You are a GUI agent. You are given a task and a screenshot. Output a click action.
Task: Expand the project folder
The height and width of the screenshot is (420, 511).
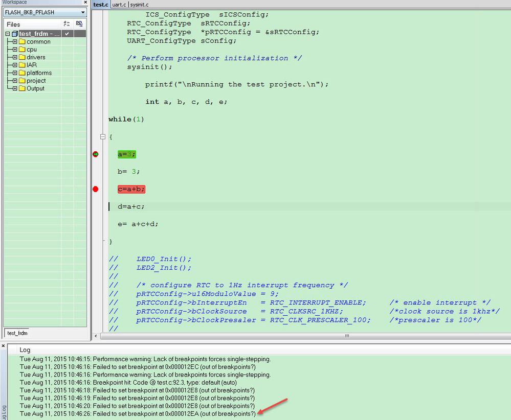(15, 81)
